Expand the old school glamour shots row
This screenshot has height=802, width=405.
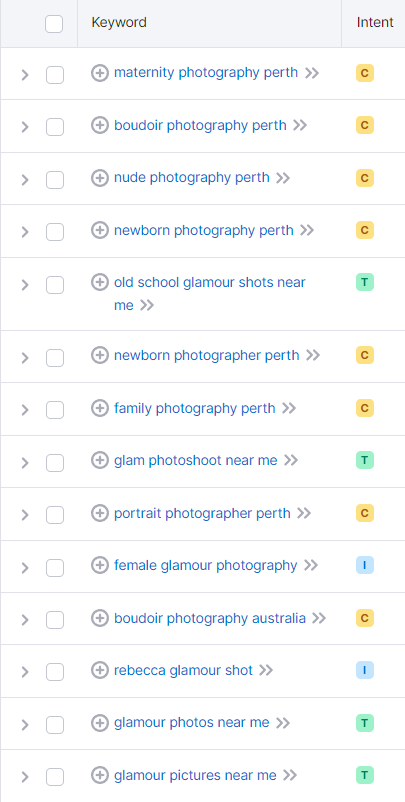point(25,285)
